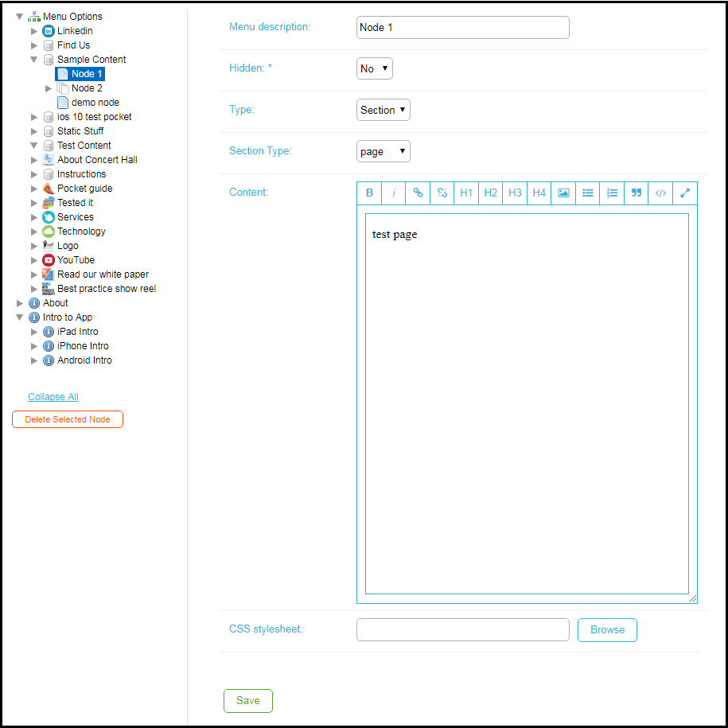Click the Menu Options sitemap icon

[x=34, y=17]
